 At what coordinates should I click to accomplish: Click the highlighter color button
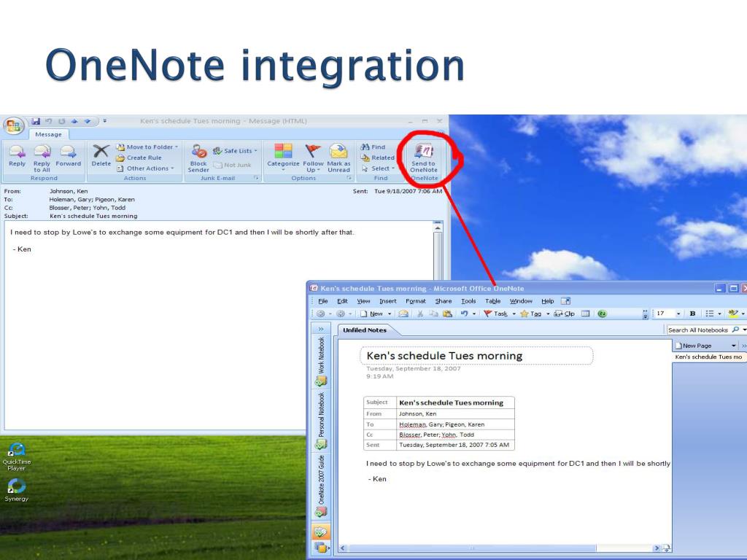click(733, 314)
